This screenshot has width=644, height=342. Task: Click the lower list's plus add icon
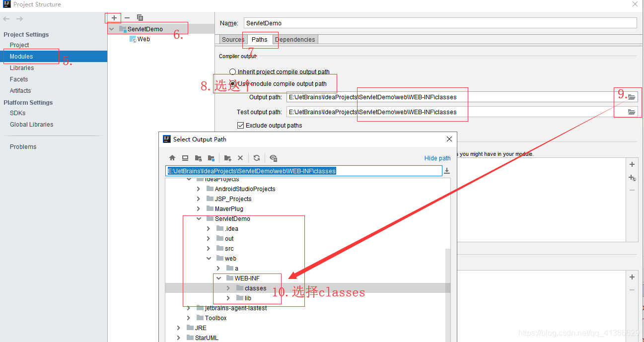tap(632, 277)
